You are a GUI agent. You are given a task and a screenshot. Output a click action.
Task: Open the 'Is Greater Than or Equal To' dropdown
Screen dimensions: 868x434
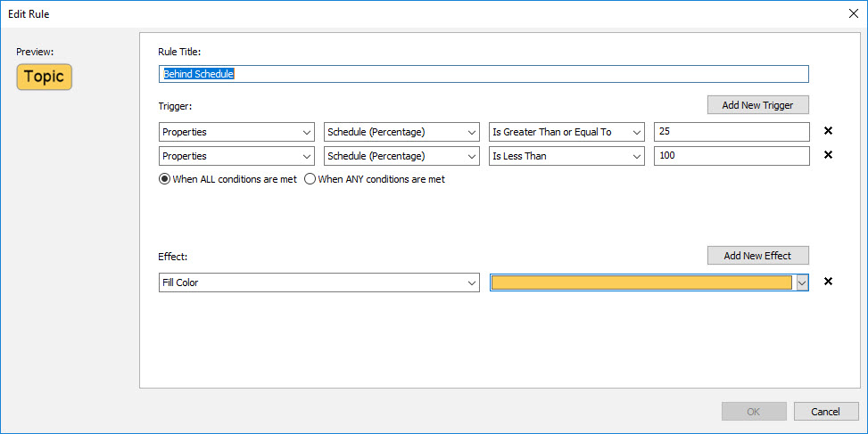coord(566,132)
